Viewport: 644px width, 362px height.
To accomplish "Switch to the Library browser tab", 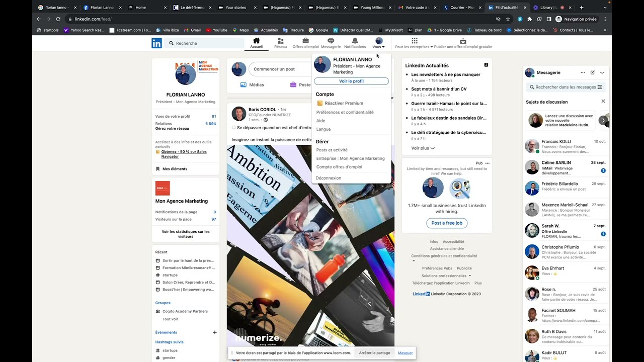I will [548, 8].
